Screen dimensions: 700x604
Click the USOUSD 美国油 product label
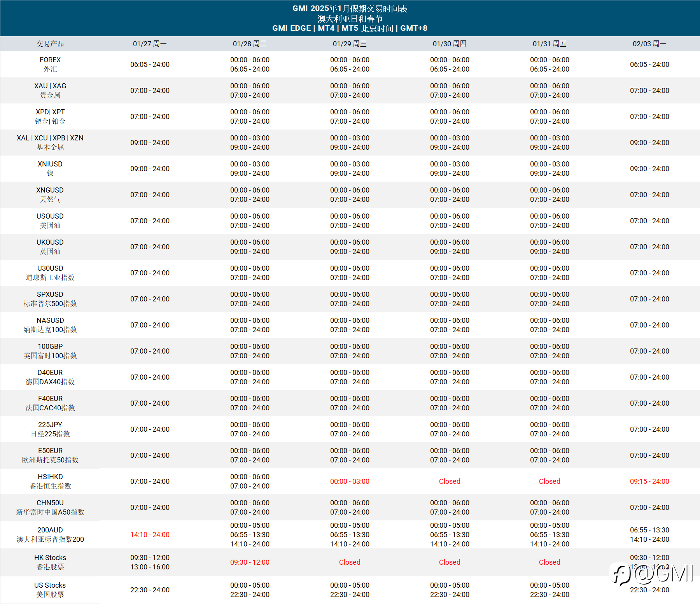(50, 221)
